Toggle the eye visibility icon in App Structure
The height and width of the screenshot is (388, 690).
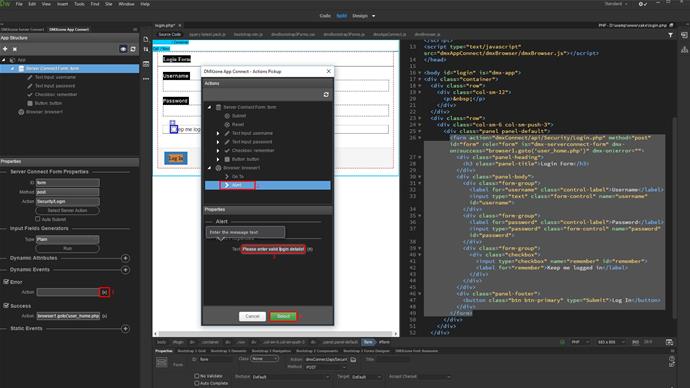pos(123,49)
